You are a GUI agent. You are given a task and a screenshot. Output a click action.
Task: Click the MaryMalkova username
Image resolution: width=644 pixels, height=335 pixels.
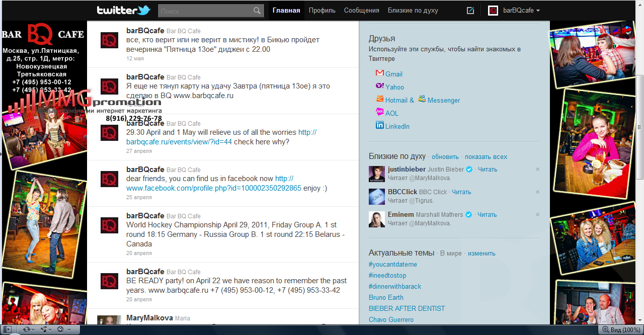[149, 318]
